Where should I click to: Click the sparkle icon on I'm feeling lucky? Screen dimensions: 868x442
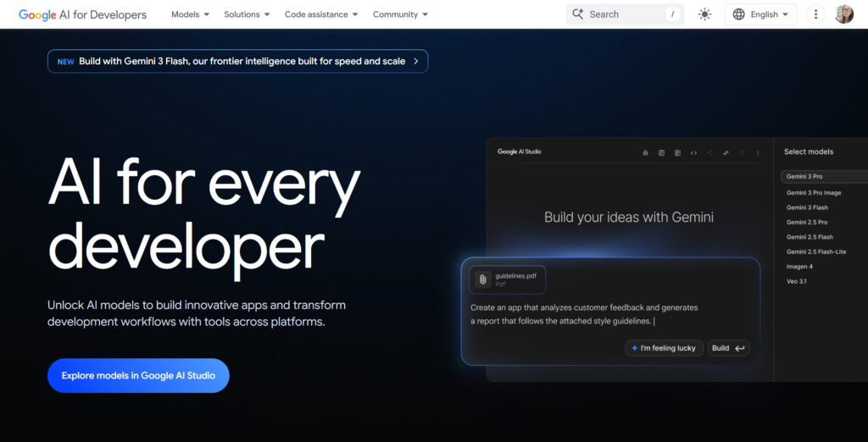pos(634,348)
